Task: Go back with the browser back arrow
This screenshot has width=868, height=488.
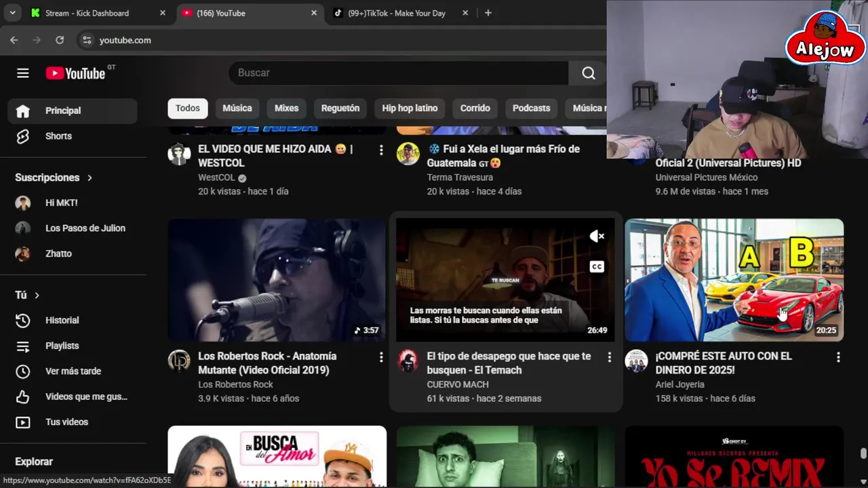Action: pyautogui.click(x=14, y=40)
